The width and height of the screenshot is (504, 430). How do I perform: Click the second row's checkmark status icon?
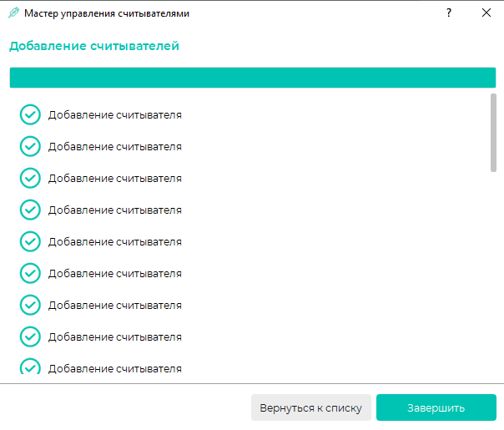(x=30, y=146)
